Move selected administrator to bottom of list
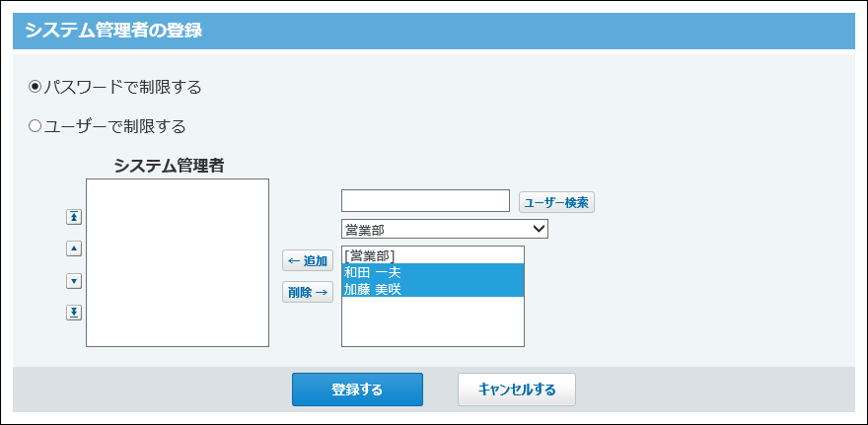The image size is (868, 425). click(74, 314)
